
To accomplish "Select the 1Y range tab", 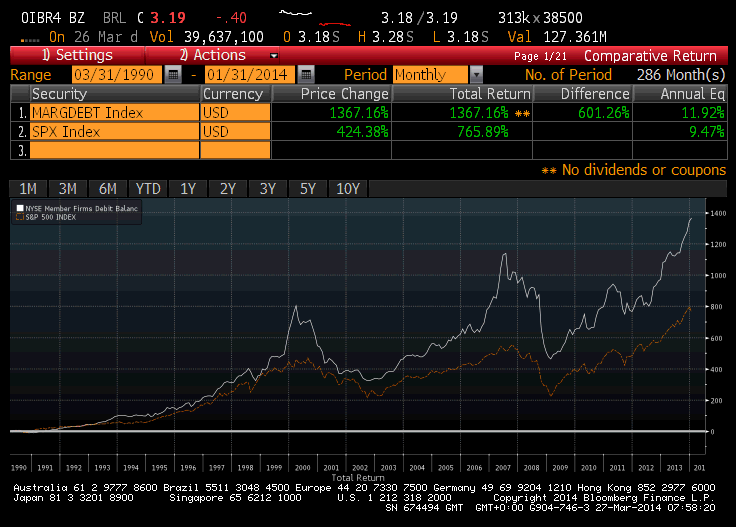I will (x=188, y=189).
